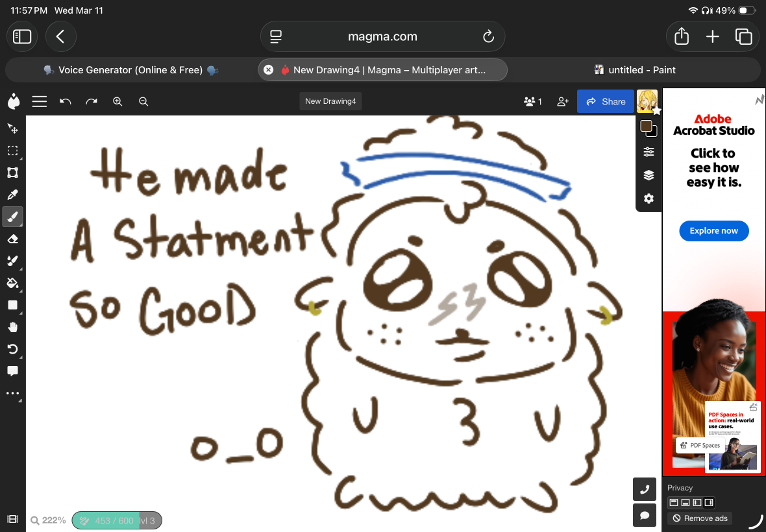
Task: Zoom in on the canvas
Action: point(117,101)
